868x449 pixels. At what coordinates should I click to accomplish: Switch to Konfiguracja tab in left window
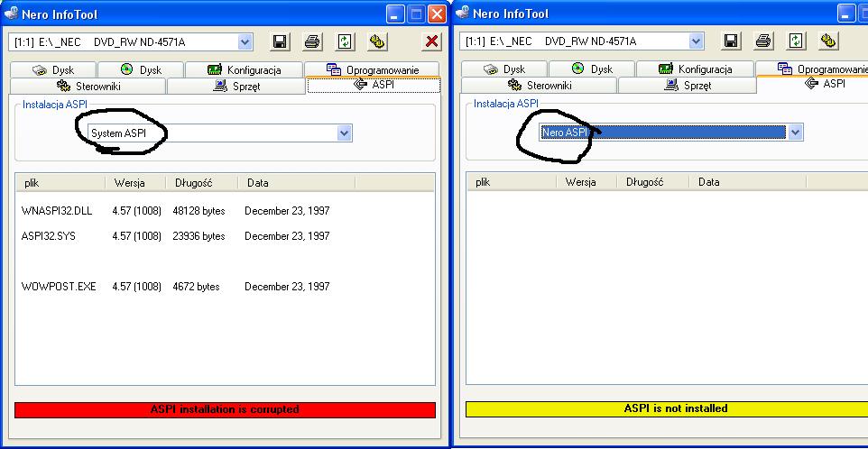coord(245,70)
